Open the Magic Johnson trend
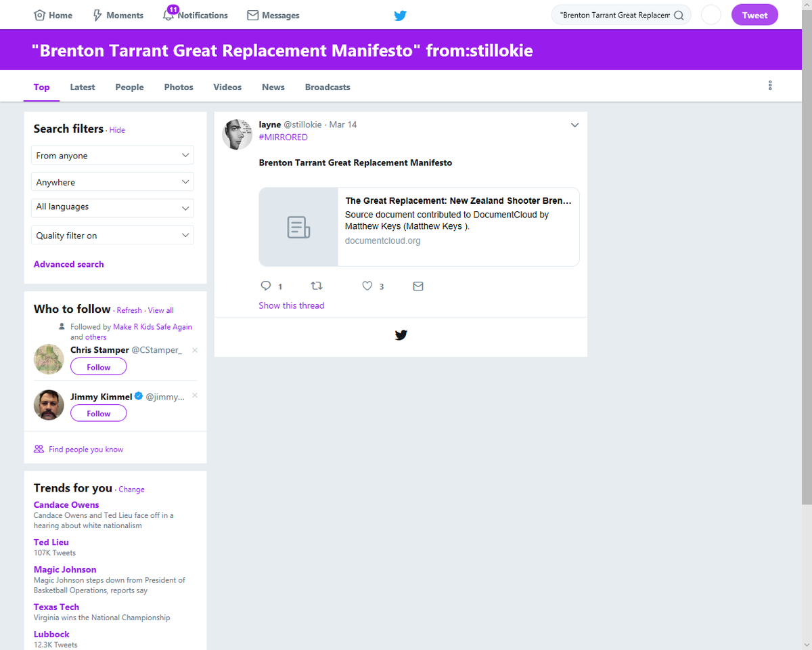 (65, 569)
